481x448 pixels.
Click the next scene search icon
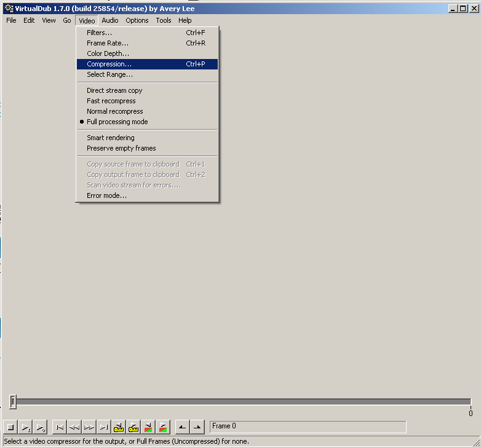(x=163, y=427)
